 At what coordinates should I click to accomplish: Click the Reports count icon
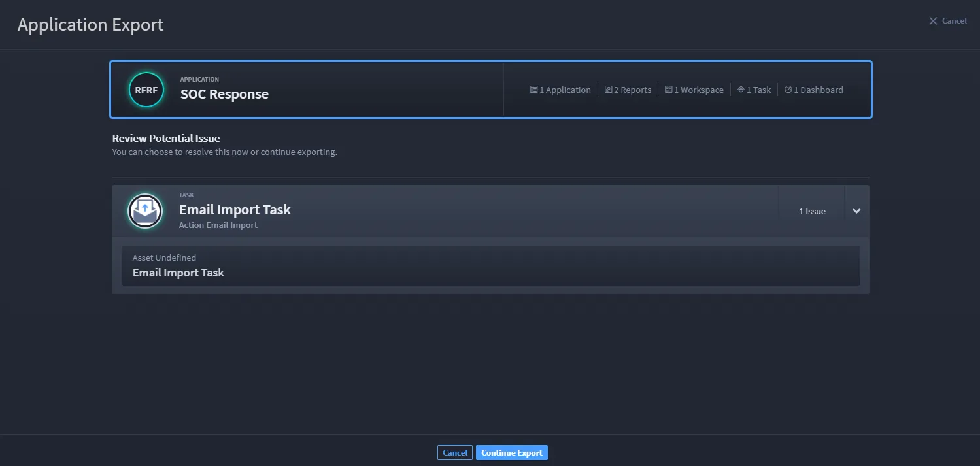(x=608, y=90)
